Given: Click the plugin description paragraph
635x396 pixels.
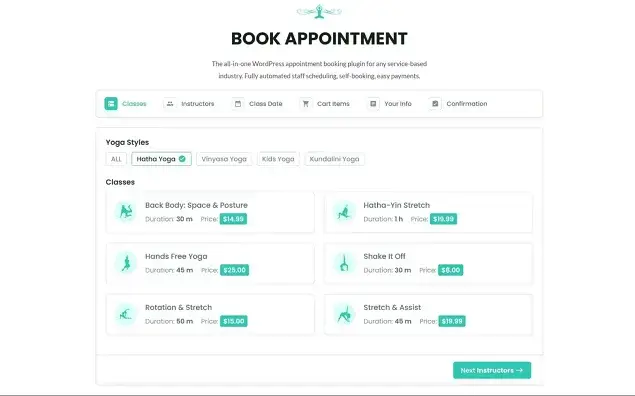Looking at the screenshot, I should pyautogui.click(x=319, y=70).
